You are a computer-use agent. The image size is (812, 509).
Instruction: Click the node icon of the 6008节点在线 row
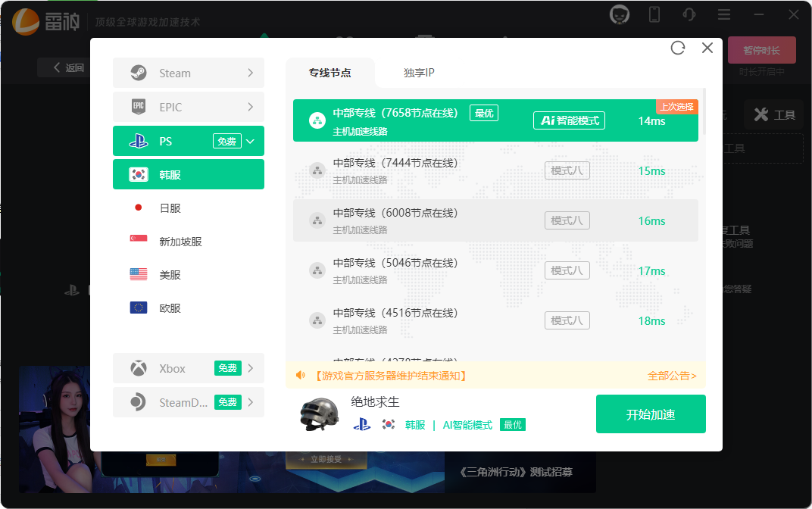[x=317, y=220]
